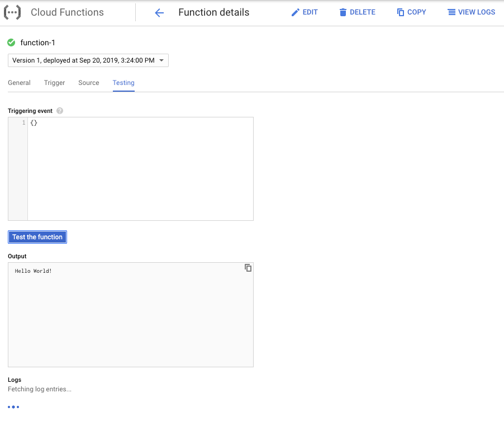Open the Trigger tab
504x426 pixels.
(x=54, y=83)
